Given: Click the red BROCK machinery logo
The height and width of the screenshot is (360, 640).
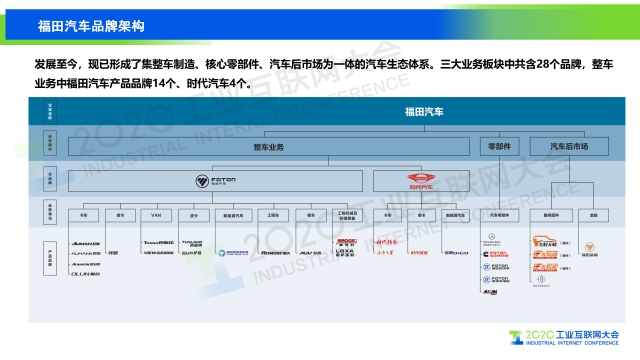Looking at the screenshot, I should pos(347,242).
